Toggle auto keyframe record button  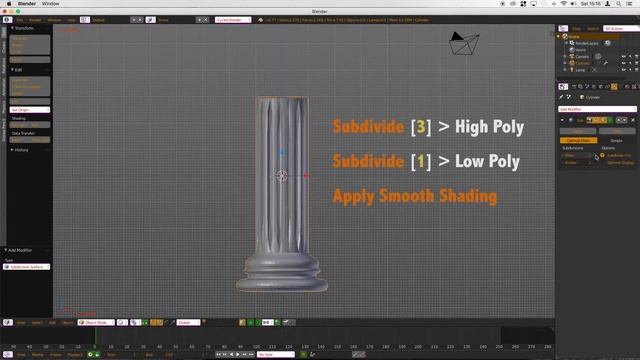pos(303,354)
